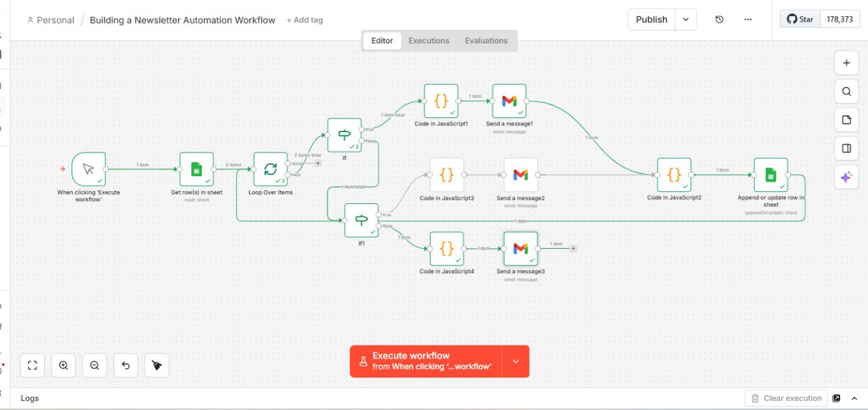Switch to the Executions tab
The width and height of the screenshot is (868, 410).
point(429,41)
